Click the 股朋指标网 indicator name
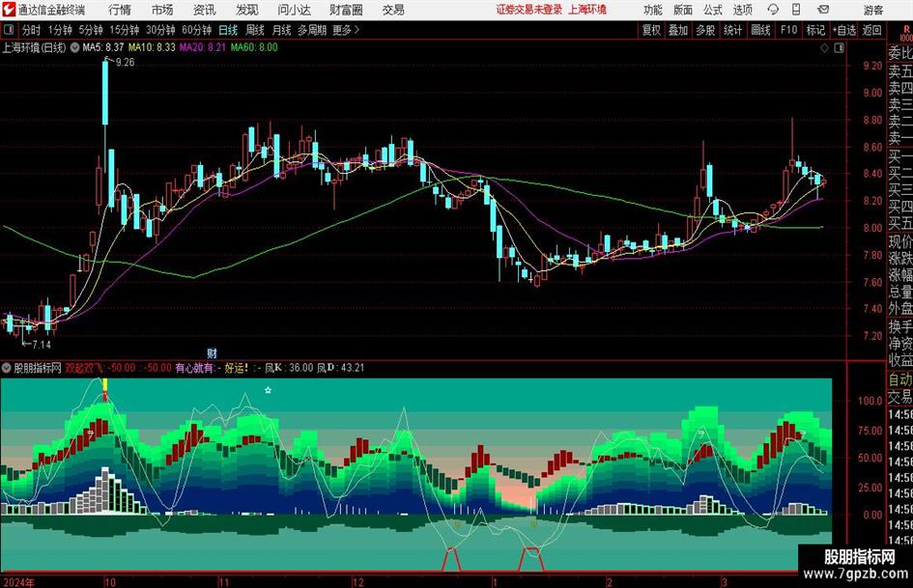The width and height of the screenshot is (913, 588). (38, 368)
